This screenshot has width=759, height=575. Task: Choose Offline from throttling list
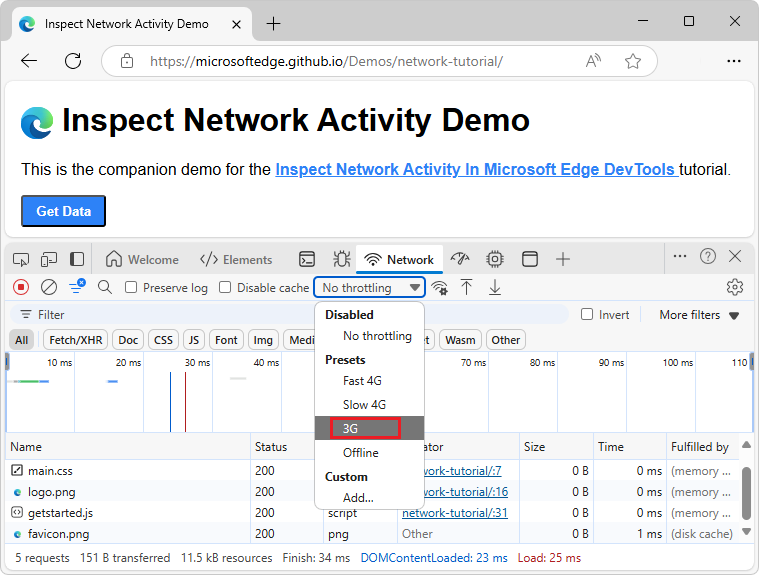pos(361,453)
